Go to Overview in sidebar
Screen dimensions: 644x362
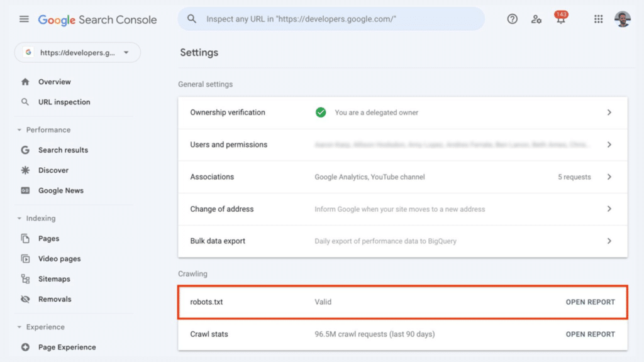(x=55, y=82)
